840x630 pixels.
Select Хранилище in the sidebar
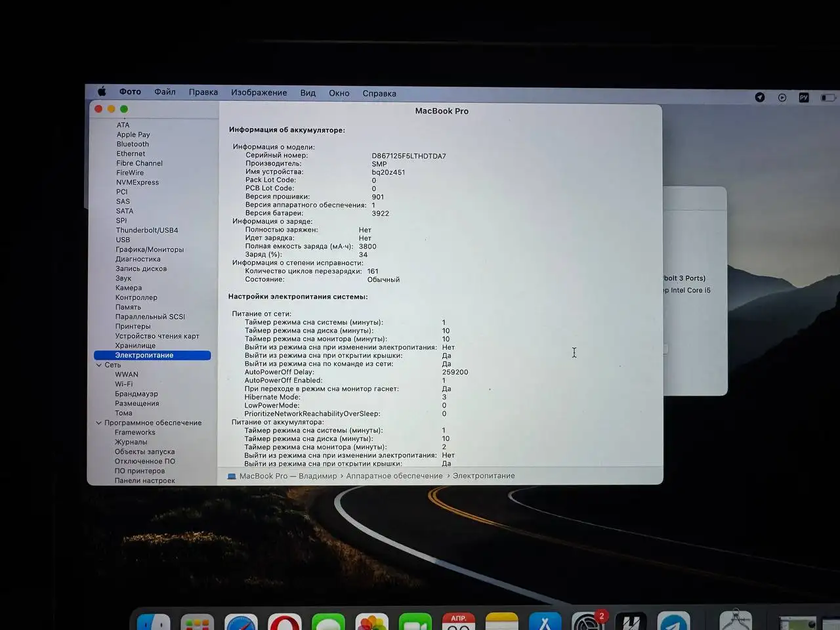(135, 346)
